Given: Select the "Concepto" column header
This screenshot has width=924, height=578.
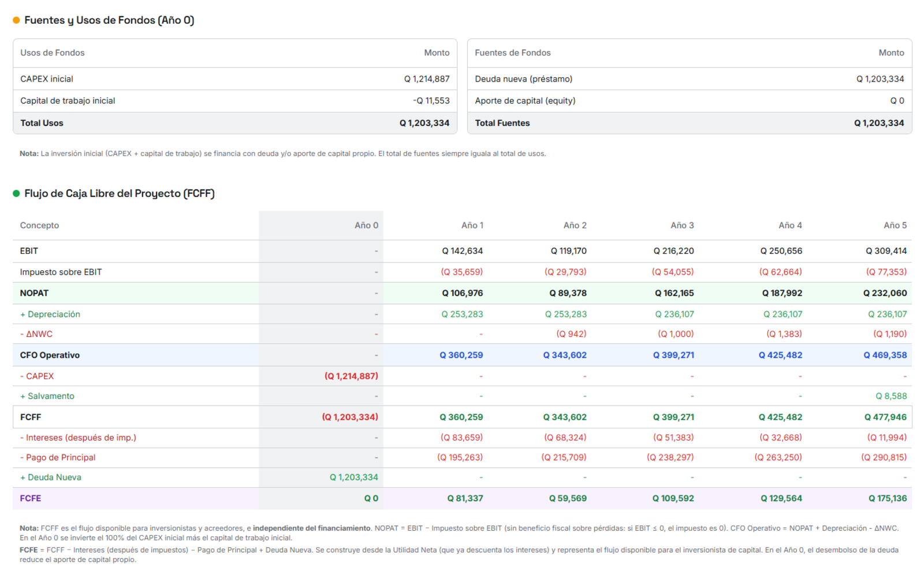Looking at the screenshot, I should click(39, 225).
